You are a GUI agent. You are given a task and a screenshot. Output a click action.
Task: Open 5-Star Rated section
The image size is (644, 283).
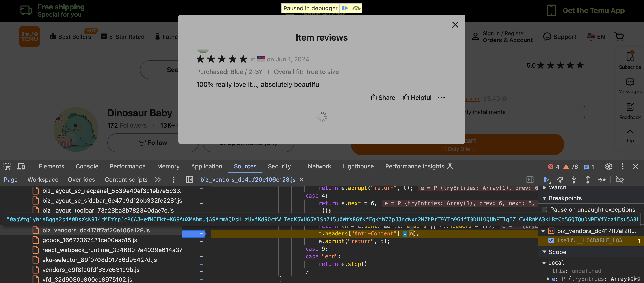coord(123,37)
